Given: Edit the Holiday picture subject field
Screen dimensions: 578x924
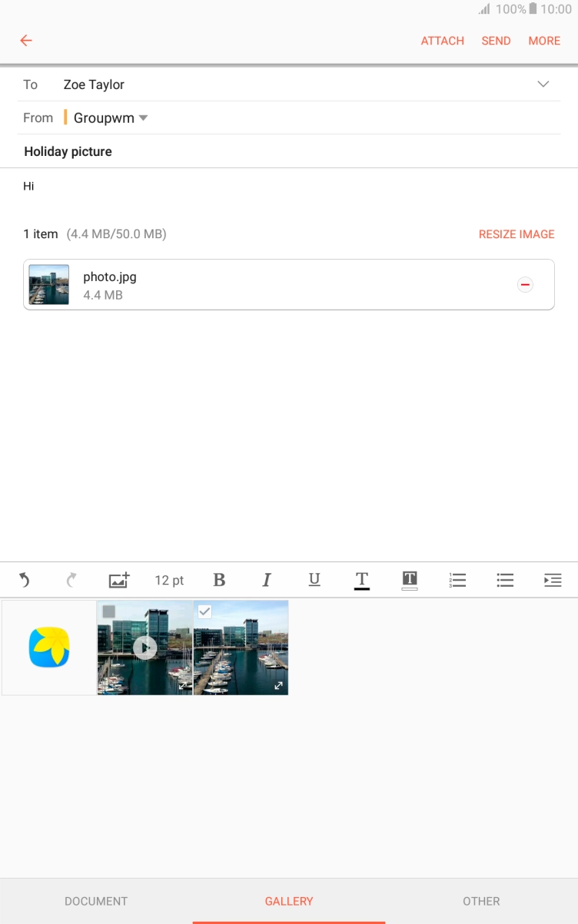Looking at the screenshot, I should [x=289, y=151].
